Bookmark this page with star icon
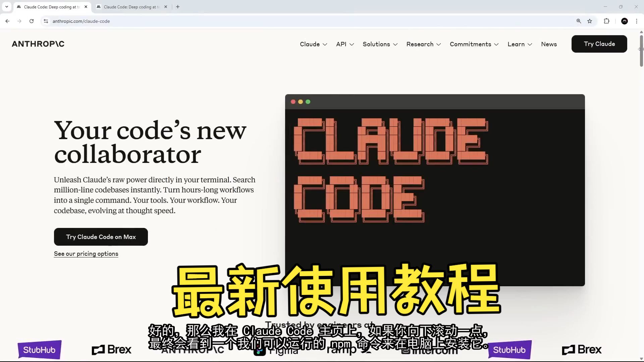Image resolution: width=644 pixels, height=362 pixels. [590, 21]
